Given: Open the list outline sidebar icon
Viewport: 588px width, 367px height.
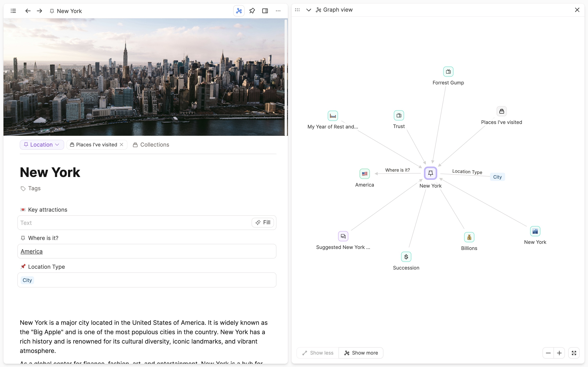Looking at the screenshot, I should coord(13,11).
